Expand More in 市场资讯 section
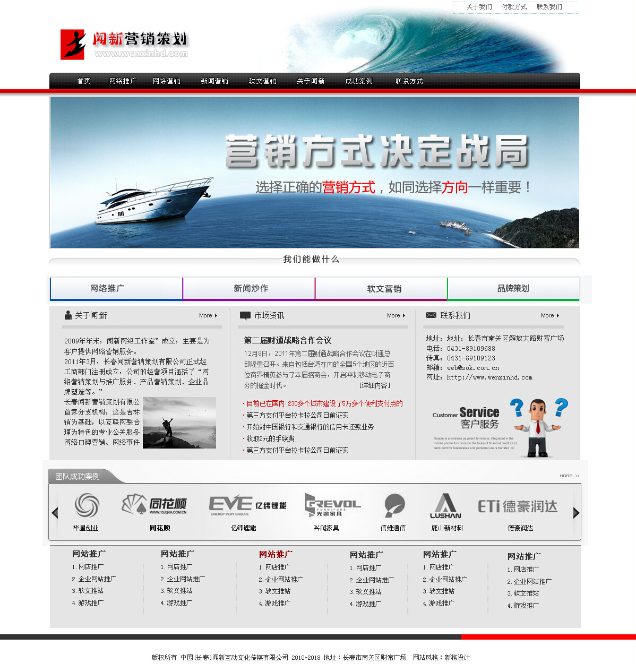Image resolution: width=636 pixels, height=672 pixels. point(396,315)
